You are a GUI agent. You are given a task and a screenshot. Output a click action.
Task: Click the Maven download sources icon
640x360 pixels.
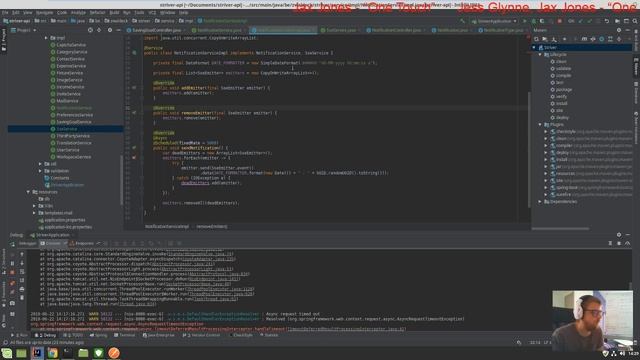coord(554,39)
